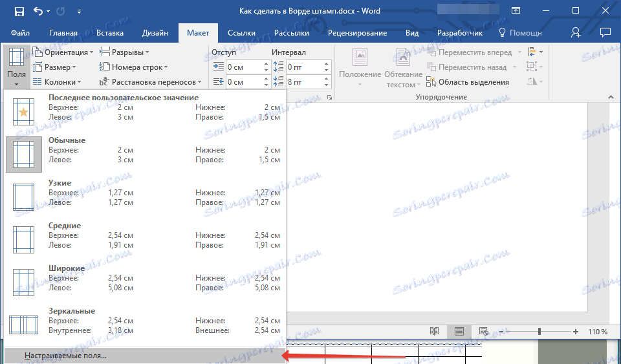Save the document with the floppy icon
Viewport: 621px width, 364px height.
click(19, 12)
